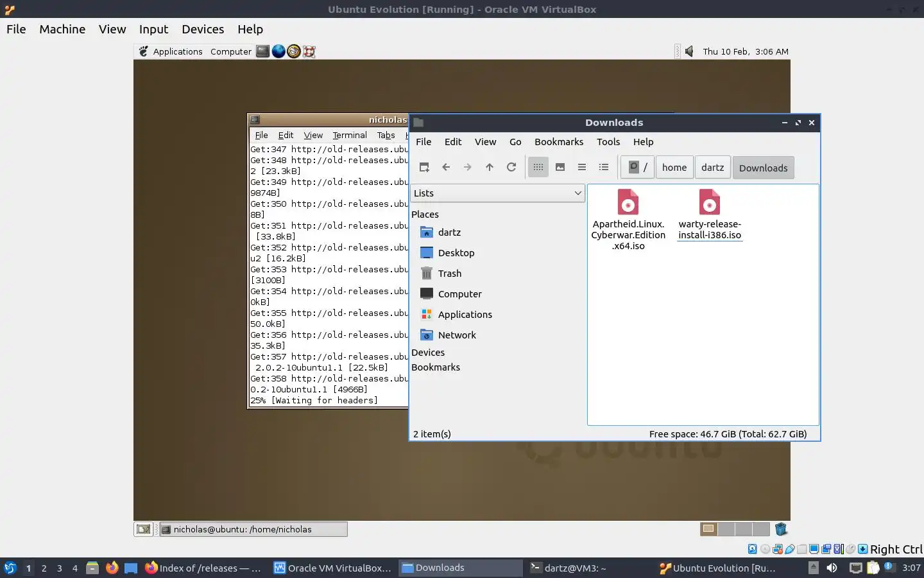Click the host volume tray icon
The width and height of the screenshot is (924, 578).
click(832, 568)
